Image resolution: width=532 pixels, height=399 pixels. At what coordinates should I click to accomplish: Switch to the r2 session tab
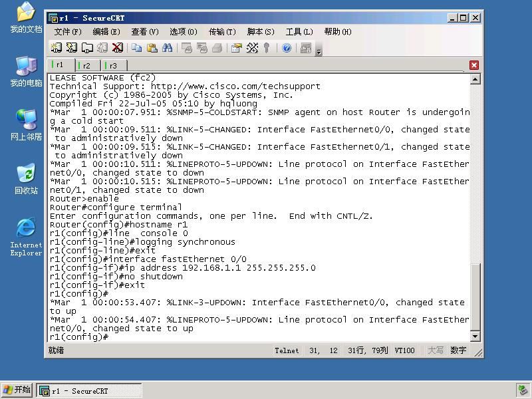pyautogui.click(x=88, y=65)
